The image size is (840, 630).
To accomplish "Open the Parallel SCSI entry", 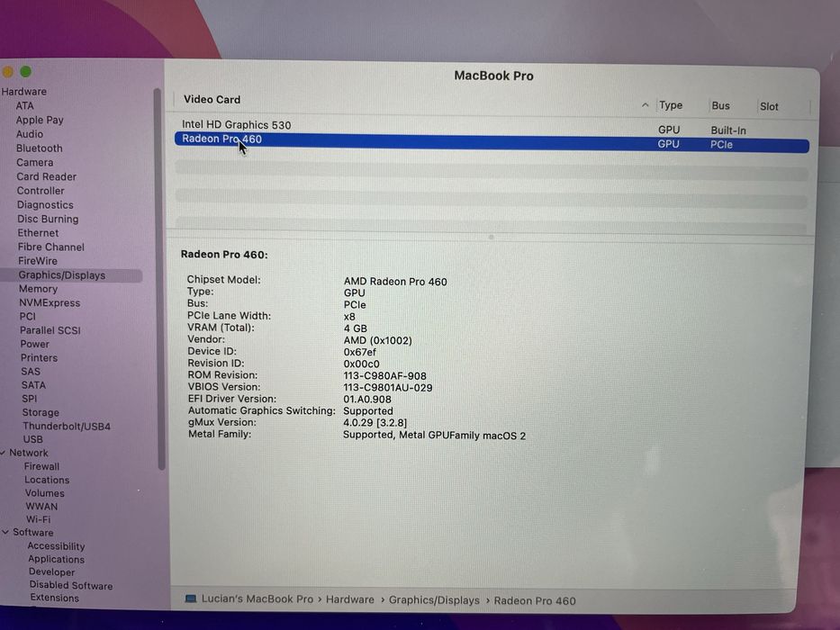I will (x=50, y=330).
